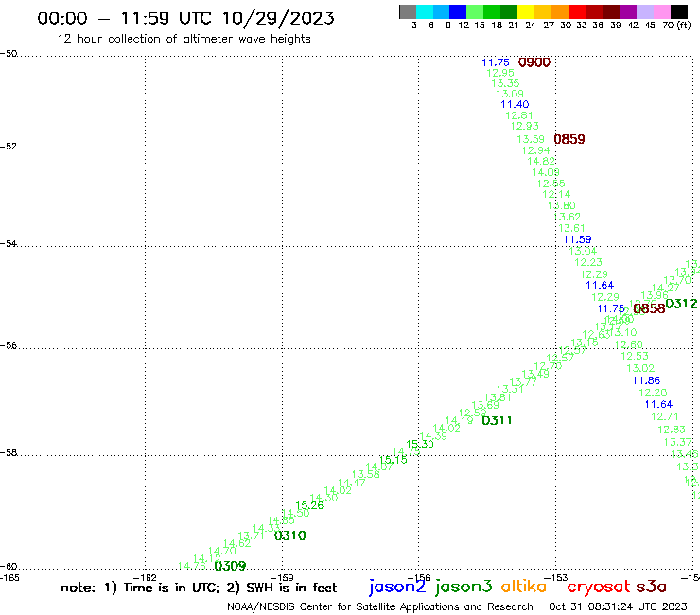Pick the bright red legend swatch
Image resolution: width=700 pixels, height=615 pixels.
(x=576, y=11)
